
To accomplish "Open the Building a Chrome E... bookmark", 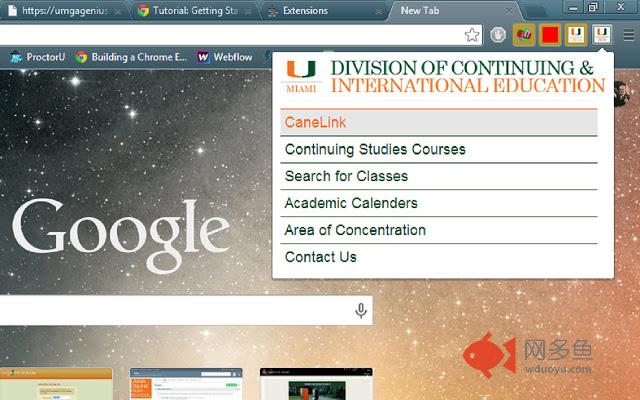I will pyautogui.click(x=131, y=57).
